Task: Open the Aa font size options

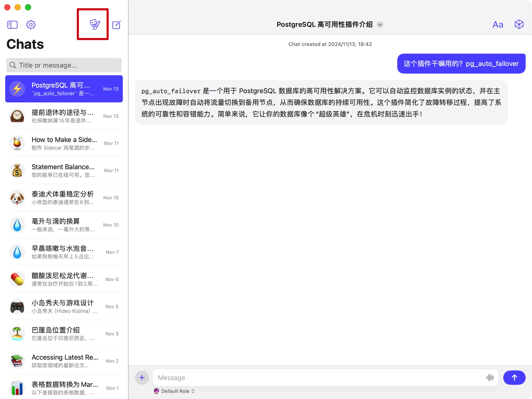Action: (498, 25)
